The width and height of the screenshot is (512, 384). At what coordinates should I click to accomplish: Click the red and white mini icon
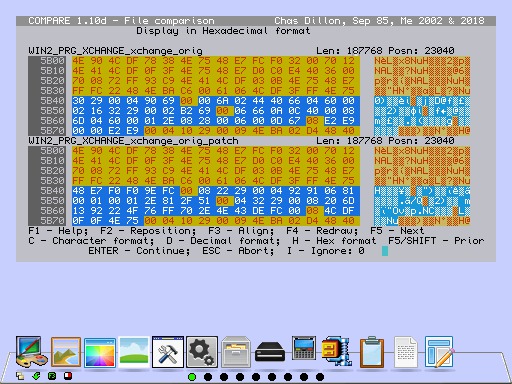click(x=68, y=376)
